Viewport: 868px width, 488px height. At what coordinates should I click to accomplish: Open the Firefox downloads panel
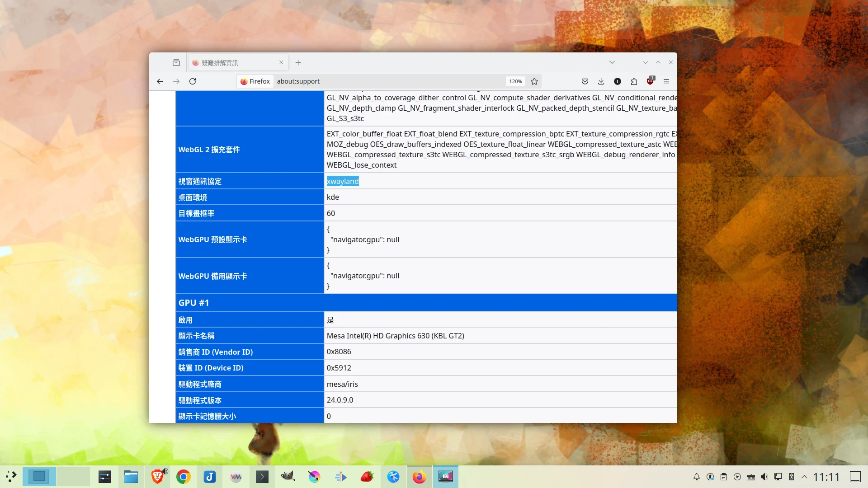point(601,81)
